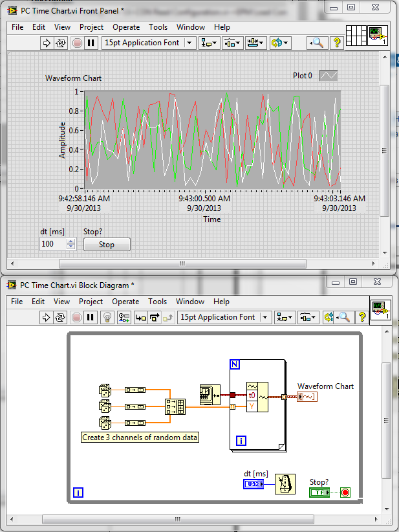This screenshot has height=532, width=399.
Task: Click the VI icon in Block Diagram corner
Action: (x=380, y=310)
